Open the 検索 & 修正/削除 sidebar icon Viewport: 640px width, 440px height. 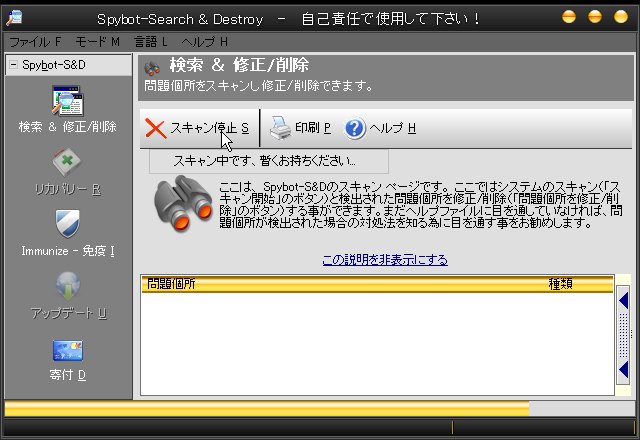pos(68,101)
